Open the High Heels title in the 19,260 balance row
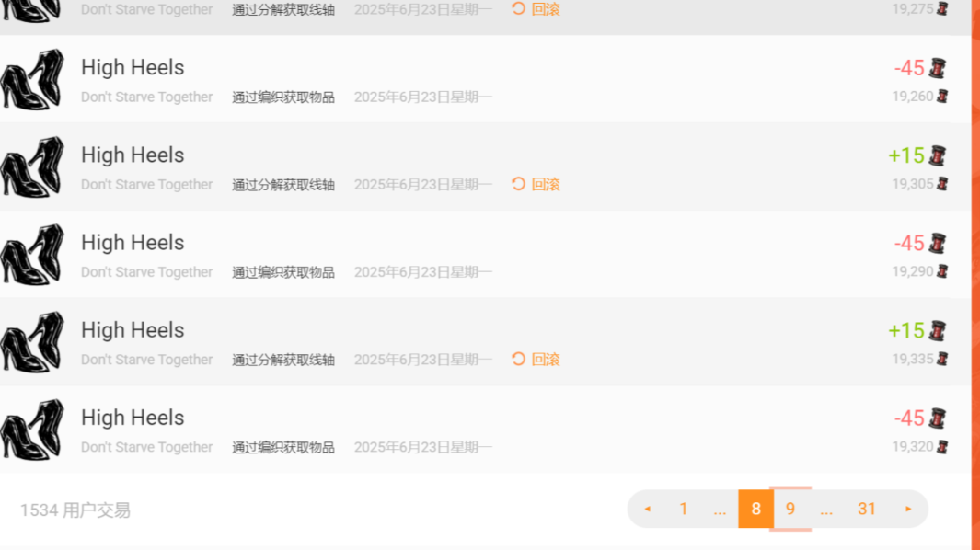Viewport: 980px width, 550px height. point(133,67)
